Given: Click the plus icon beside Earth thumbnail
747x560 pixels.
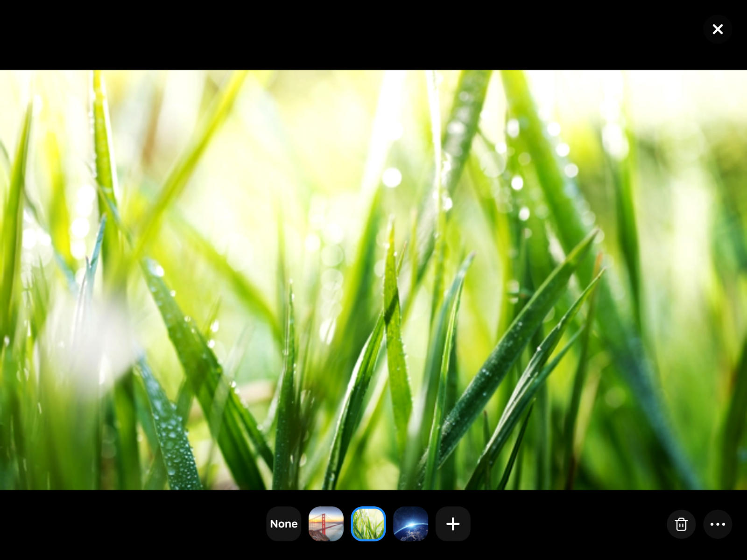Looking at the screenshot, I should 452,524.
